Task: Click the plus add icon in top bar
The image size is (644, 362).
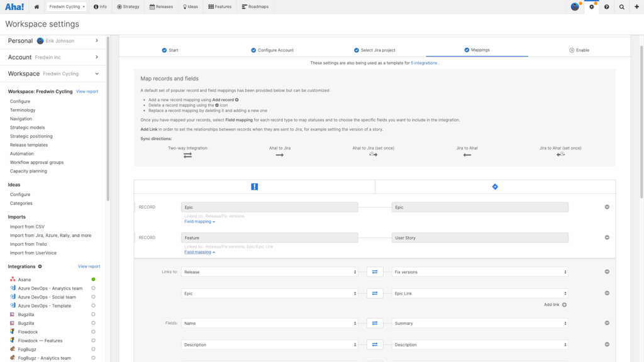Action: pyautogui.click(x=636, y=6)
